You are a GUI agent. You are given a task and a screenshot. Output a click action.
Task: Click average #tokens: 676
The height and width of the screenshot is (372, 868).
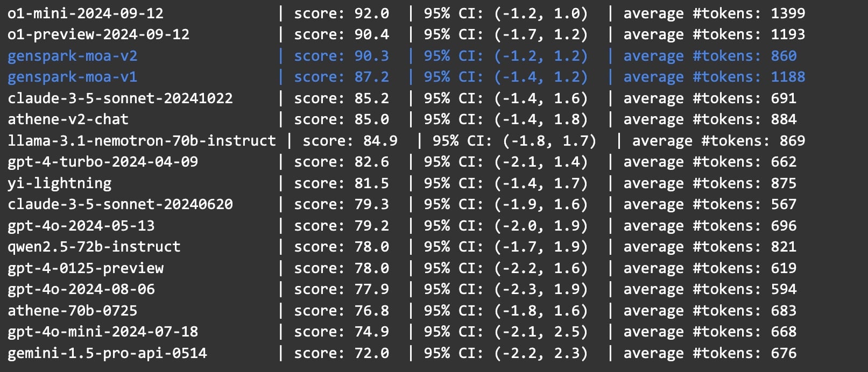710,353
